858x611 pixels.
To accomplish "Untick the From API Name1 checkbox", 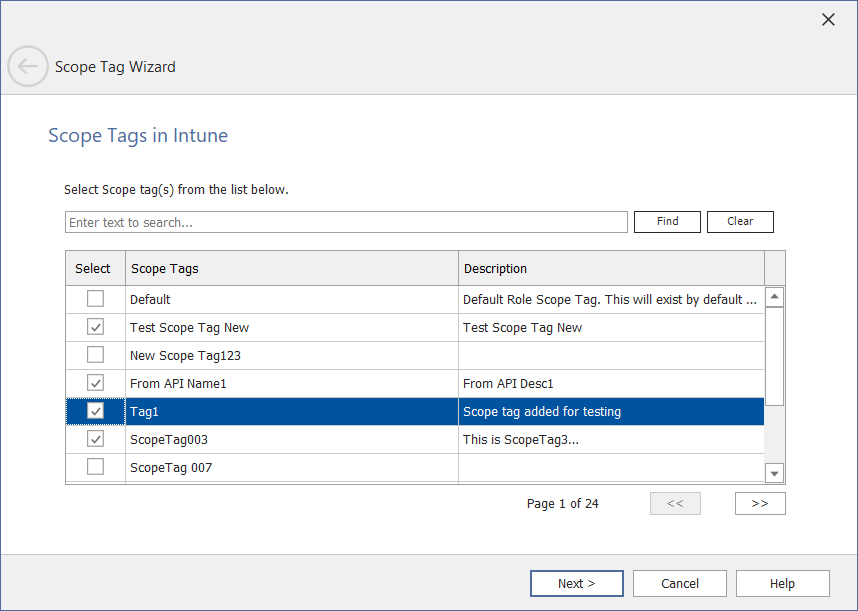I will pyautogui.click(x=95, y=383).
